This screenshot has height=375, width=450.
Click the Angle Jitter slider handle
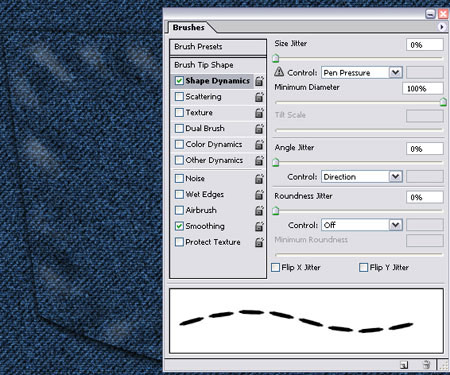pos(276,162)
